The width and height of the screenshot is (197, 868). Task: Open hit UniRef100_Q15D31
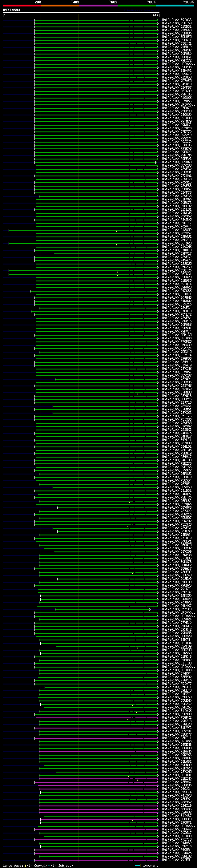(x=176, y=26)
